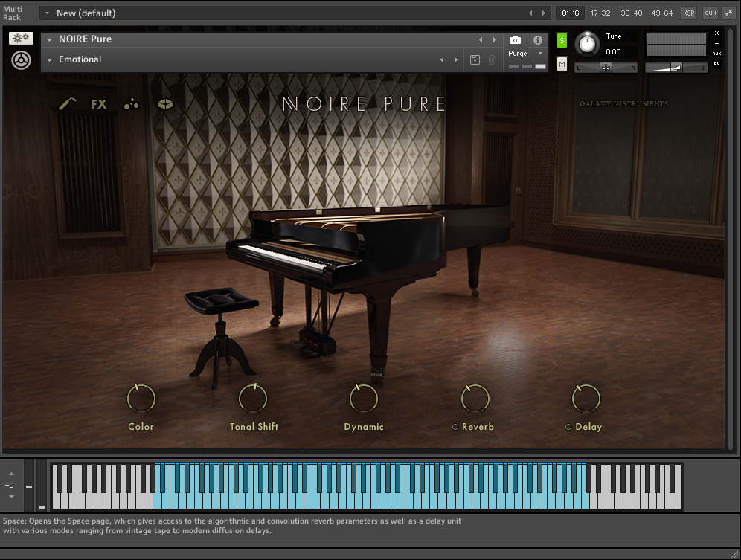Toggle the rack aux sends view

coord(710,13)
